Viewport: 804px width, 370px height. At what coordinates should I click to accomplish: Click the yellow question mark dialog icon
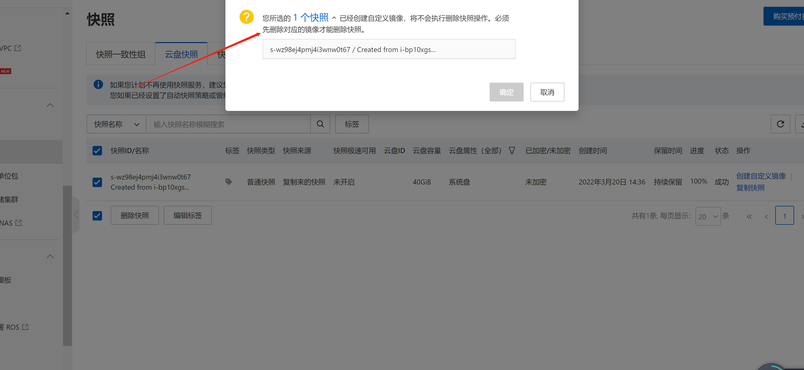247,17
